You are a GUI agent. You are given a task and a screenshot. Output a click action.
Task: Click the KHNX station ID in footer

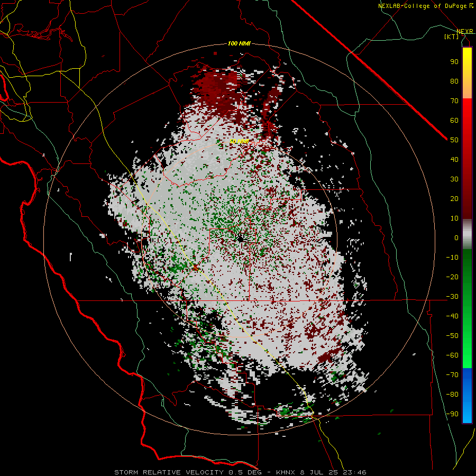286,472
